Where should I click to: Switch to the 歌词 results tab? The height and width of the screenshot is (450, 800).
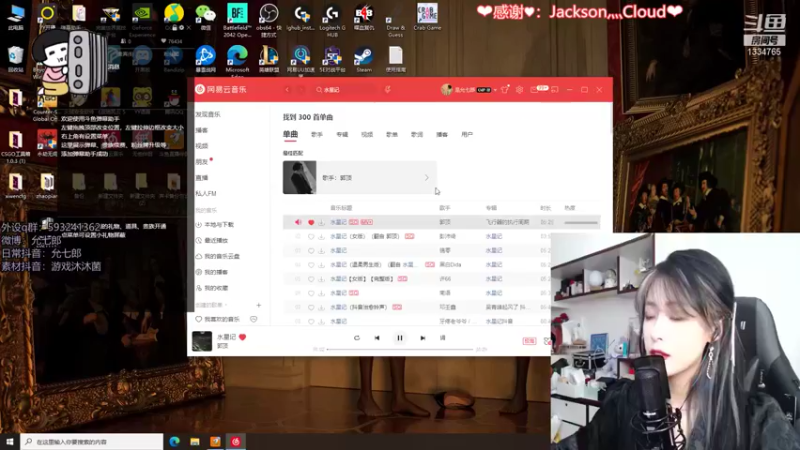point(417,135)
